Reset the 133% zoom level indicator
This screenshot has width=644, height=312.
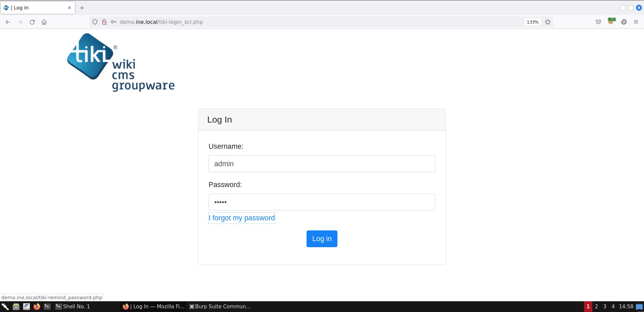532,22
